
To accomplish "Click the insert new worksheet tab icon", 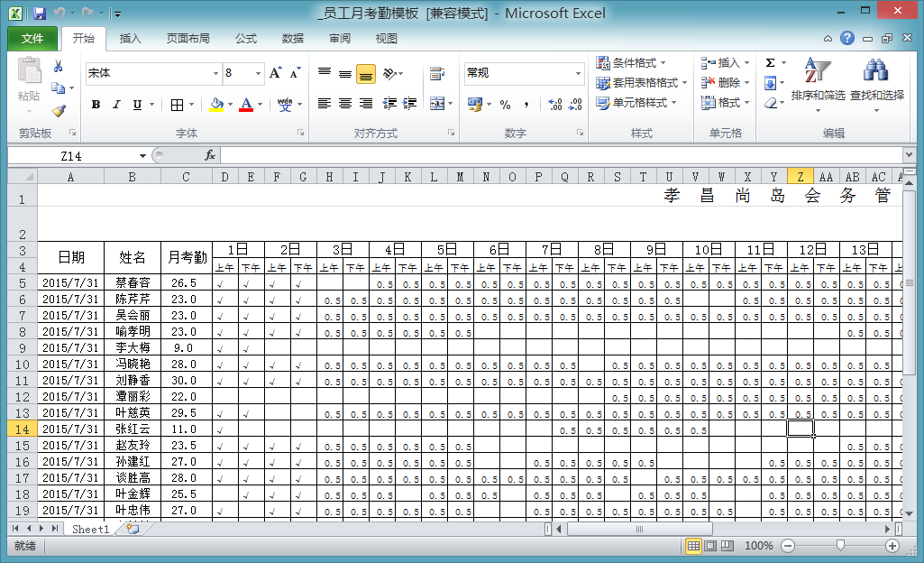I will (x=133, y=529).
